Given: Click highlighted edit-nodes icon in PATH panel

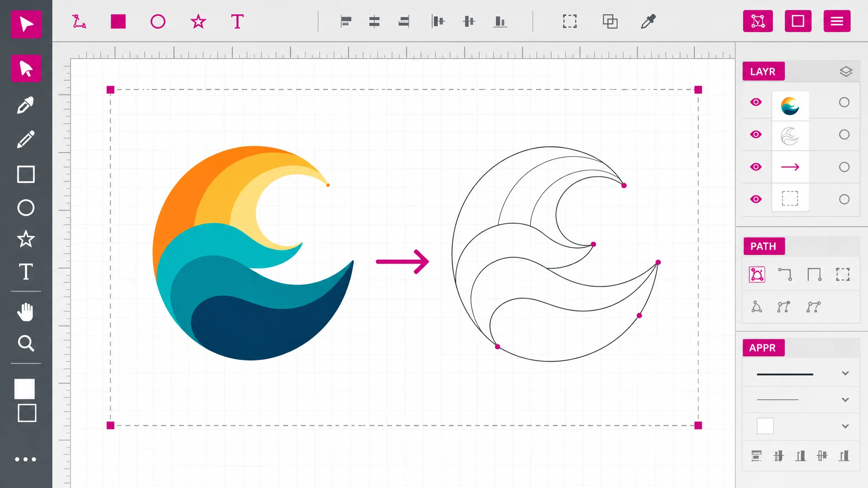Looking at the screenshot, I should [x=757, y=274].
